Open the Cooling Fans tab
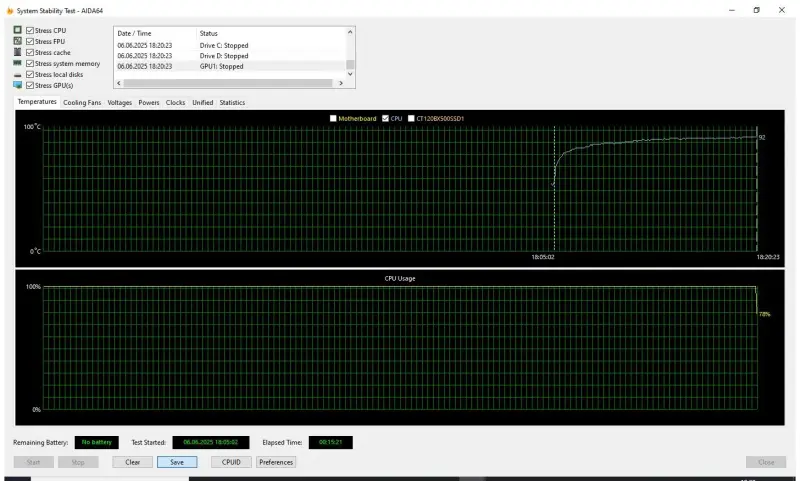The width and height of the screenshot is (800, 481). 82,103
